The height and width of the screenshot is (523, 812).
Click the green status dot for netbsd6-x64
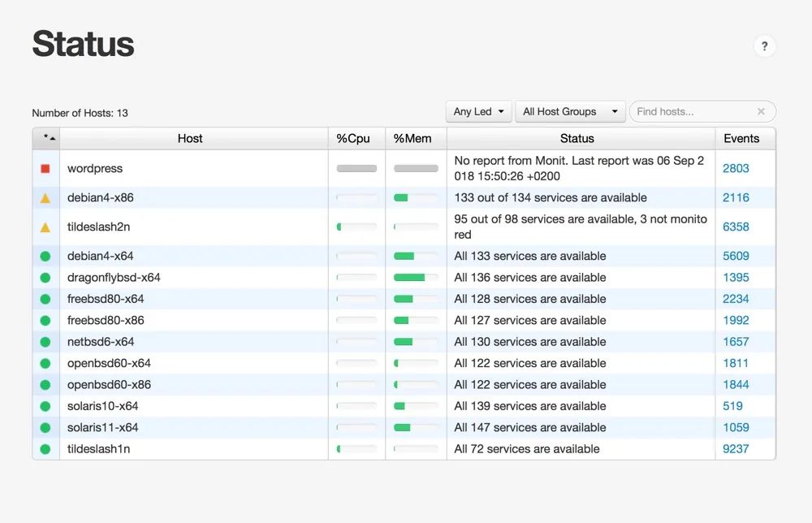[x=45, y=342]
